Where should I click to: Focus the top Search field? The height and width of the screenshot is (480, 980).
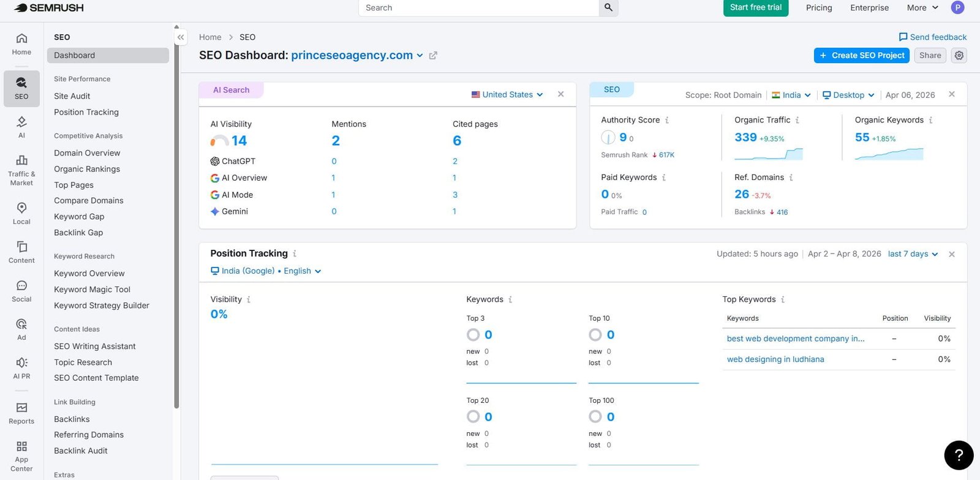478,8
